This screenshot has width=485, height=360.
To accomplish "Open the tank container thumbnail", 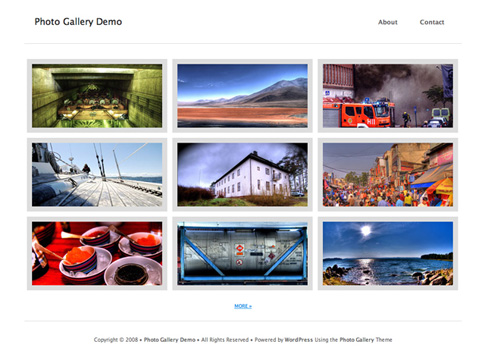I will pyautogui.click(x=242, y=253).
